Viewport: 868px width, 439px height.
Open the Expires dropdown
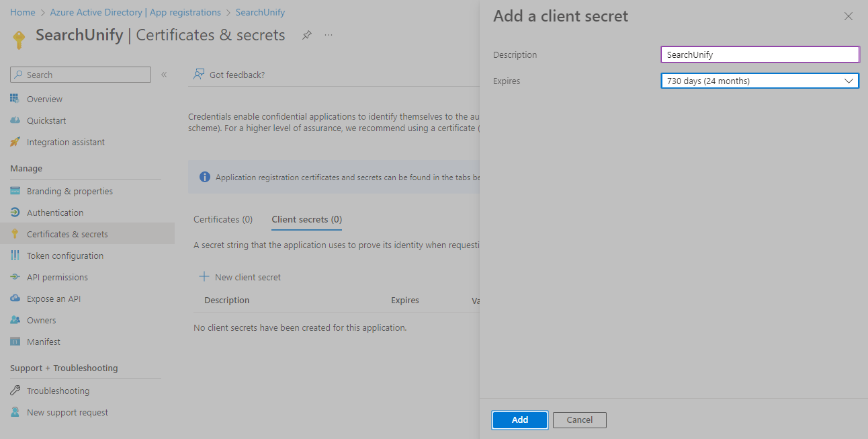pos(760,81)
